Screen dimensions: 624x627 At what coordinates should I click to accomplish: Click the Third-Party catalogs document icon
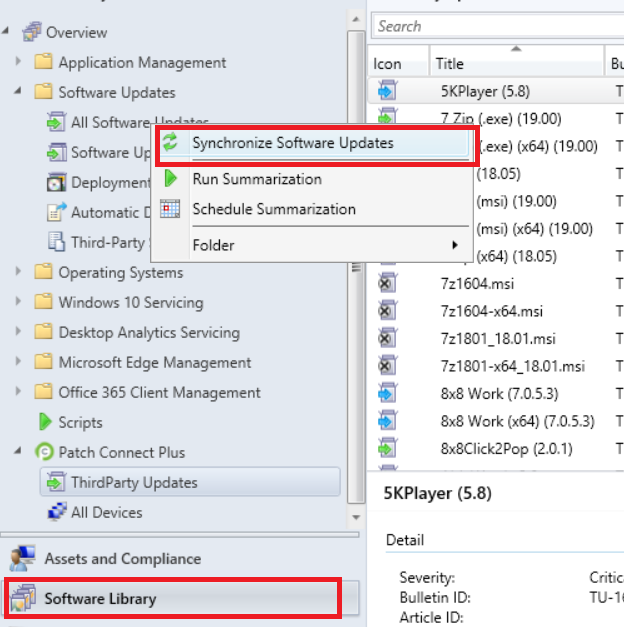(x=56, y=242)
